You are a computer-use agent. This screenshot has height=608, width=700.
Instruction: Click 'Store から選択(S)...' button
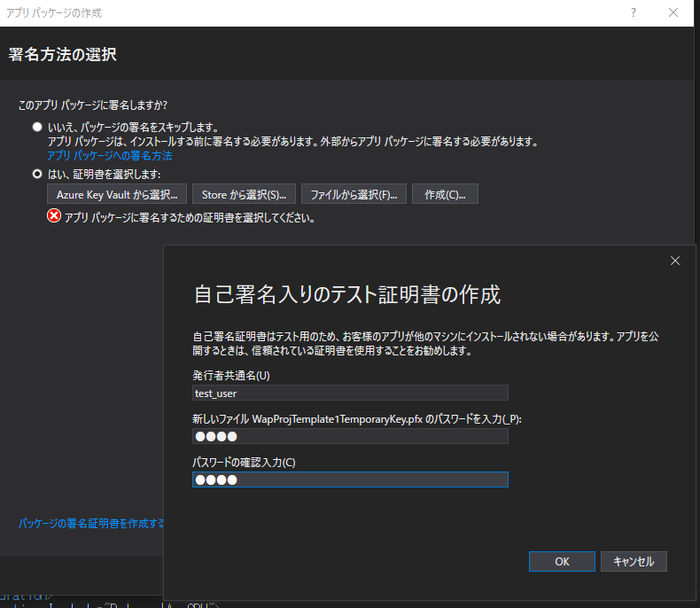click(x=244, y=194)
